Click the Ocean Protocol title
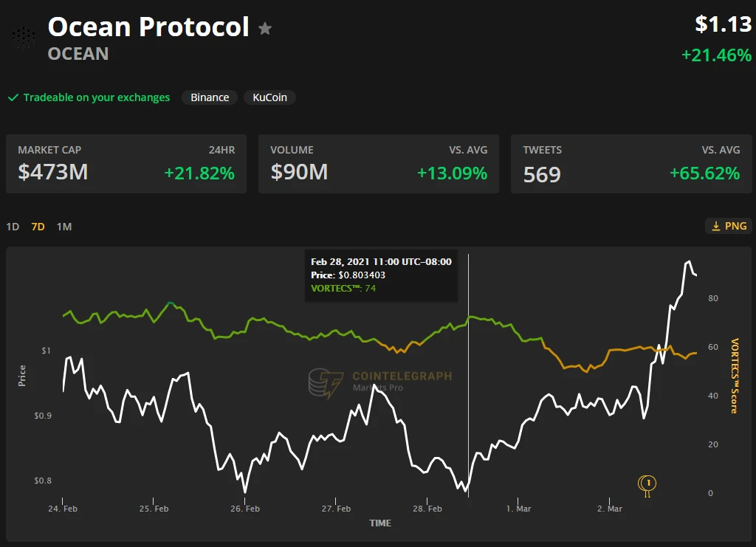This screenshot has width=756, height=547. [x=148, y=27]
